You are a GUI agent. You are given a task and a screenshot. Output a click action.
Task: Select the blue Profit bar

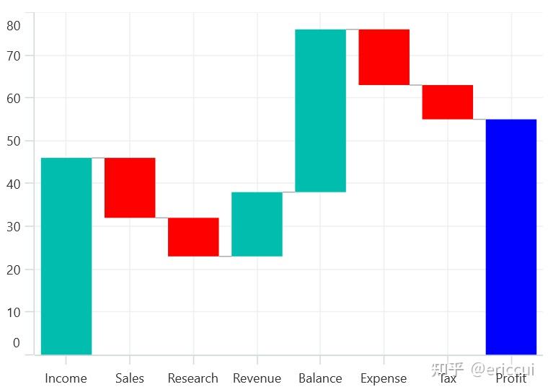(x=511, y=236)
